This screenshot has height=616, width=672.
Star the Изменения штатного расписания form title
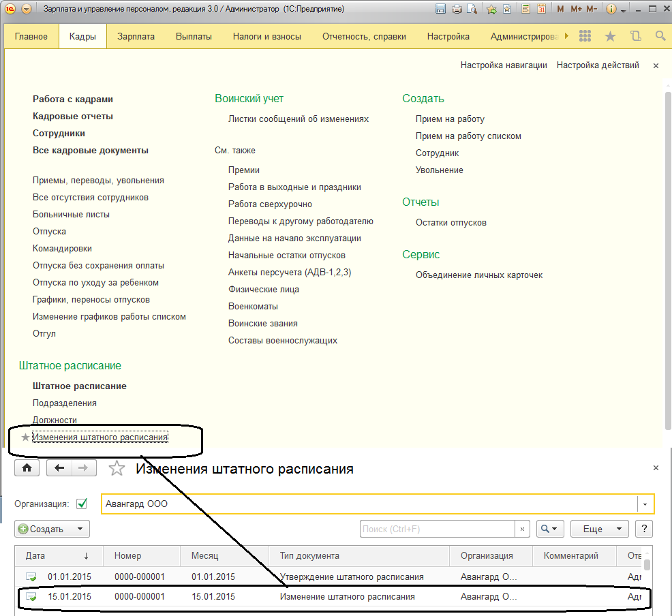coord(117,468)
